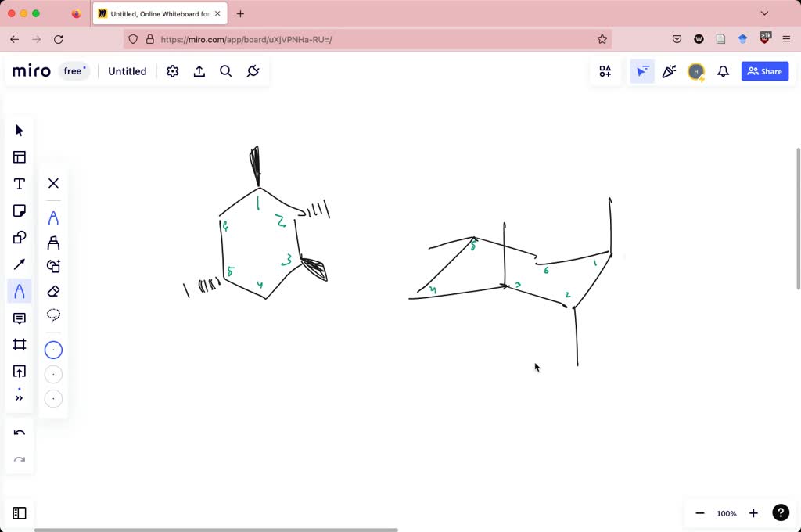Toggle tracking protection via the shield icon
The height and width of the screenshot is (532, 801).
[x=133, y=39]
